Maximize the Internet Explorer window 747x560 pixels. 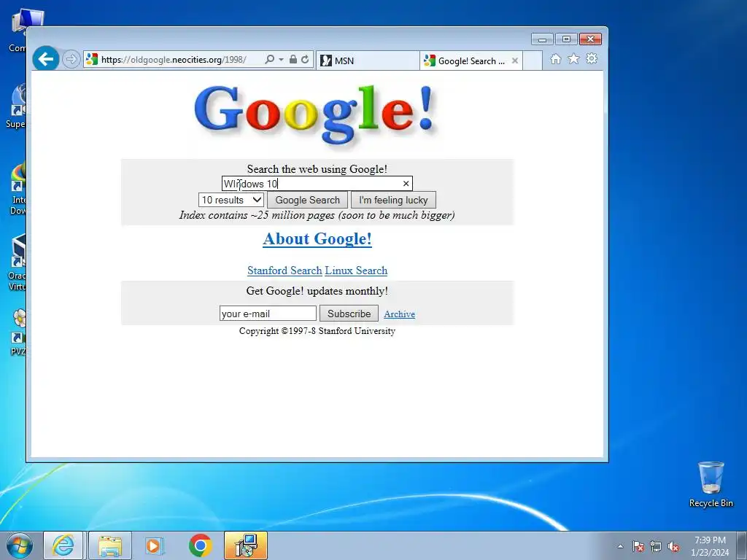566,39
